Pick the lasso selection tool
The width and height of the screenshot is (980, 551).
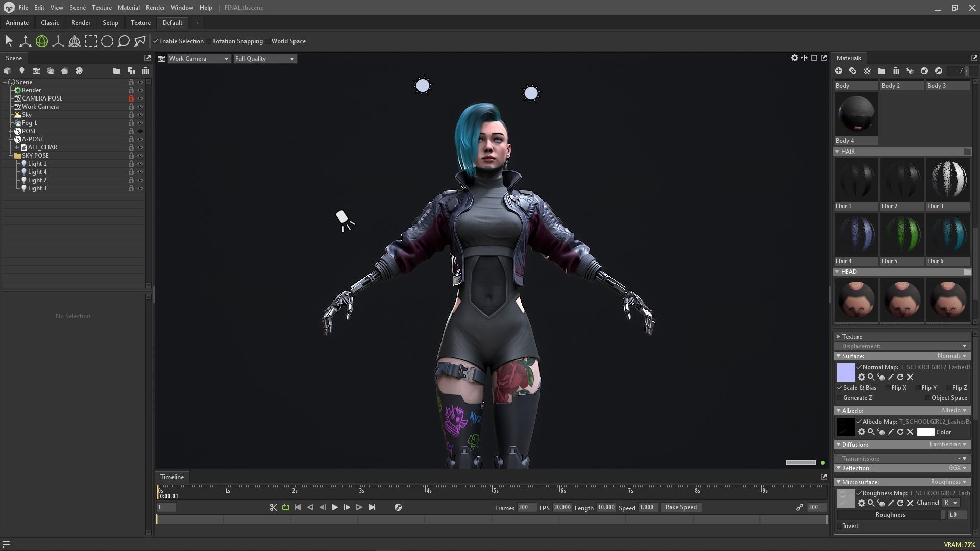pyautogui.click(x=124, y=41)
